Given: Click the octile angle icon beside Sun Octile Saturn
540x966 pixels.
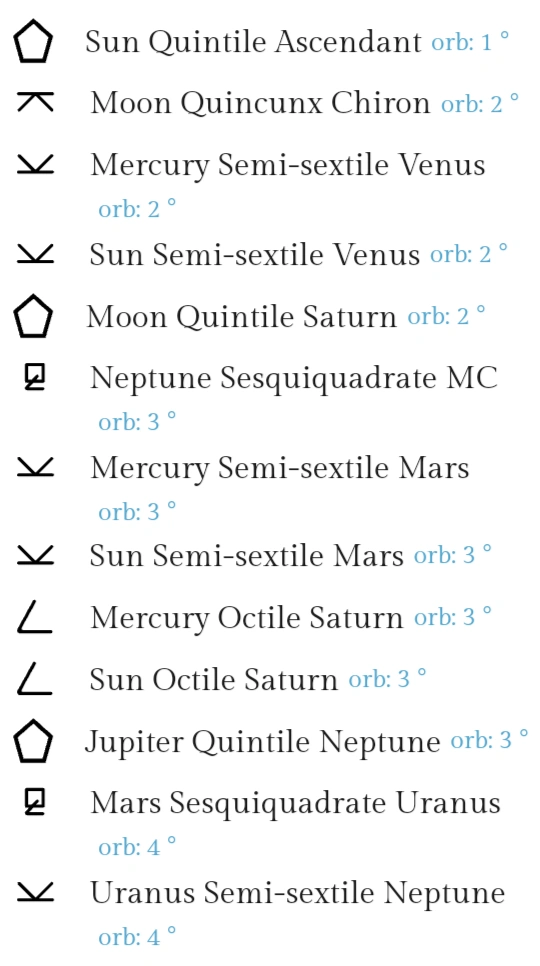Looking at the screenshot, I should click(x=34, y=679).
